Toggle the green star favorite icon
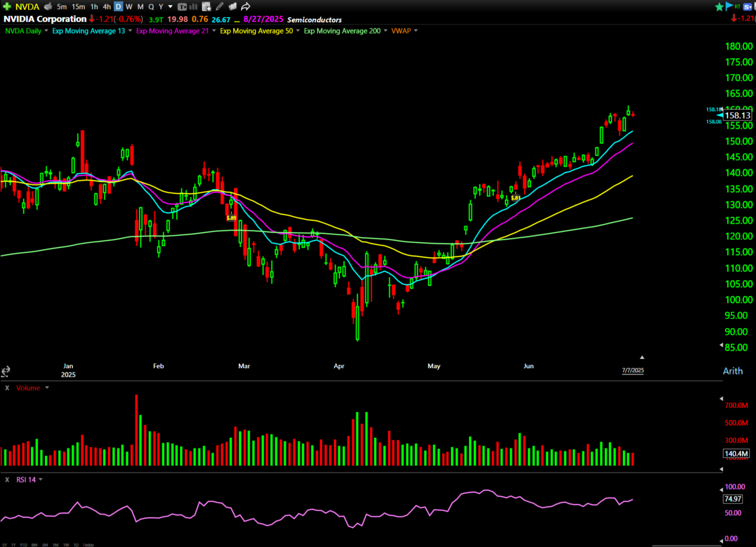 (719, 6)
